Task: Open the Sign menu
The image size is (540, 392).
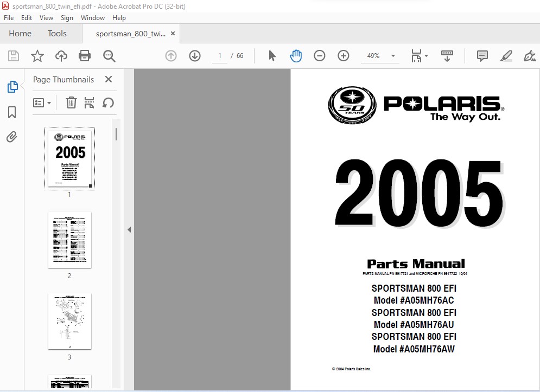Action: click(x=67, y=18)
